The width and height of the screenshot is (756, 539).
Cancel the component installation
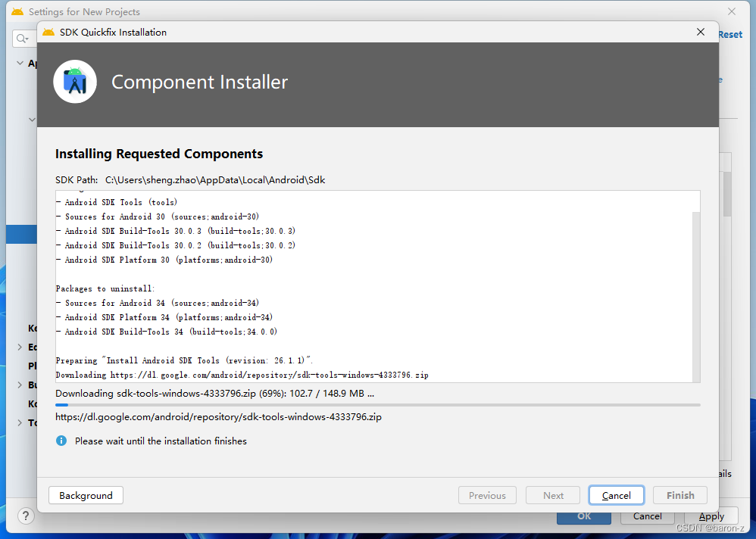[x=616, y=495]
